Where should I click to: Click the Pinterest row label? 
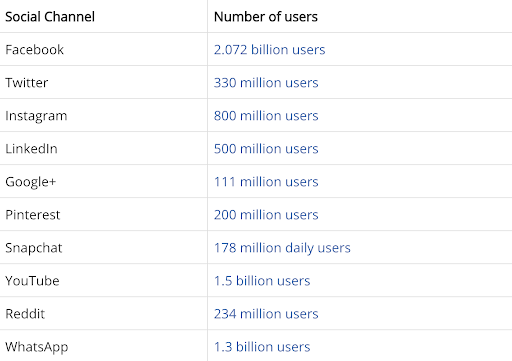[x=33, y=215]
